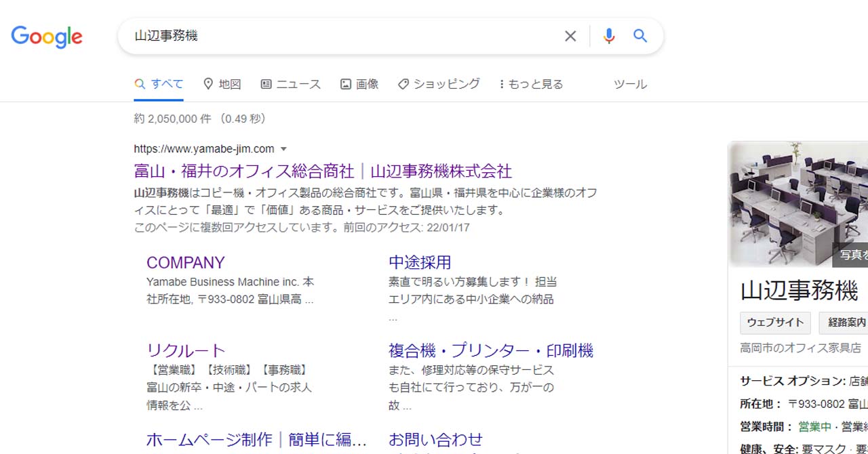Submit search with the magnifying glass icon
Viewport: 868px width, 454px height.
640,36
